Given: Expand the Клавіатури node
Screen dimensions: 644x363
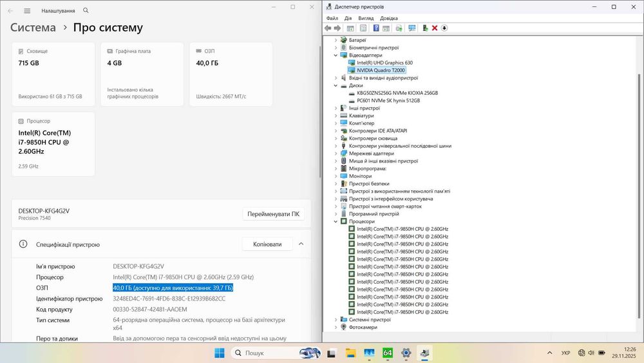Looking at the screenshot, I should click(x=336, y=115).
